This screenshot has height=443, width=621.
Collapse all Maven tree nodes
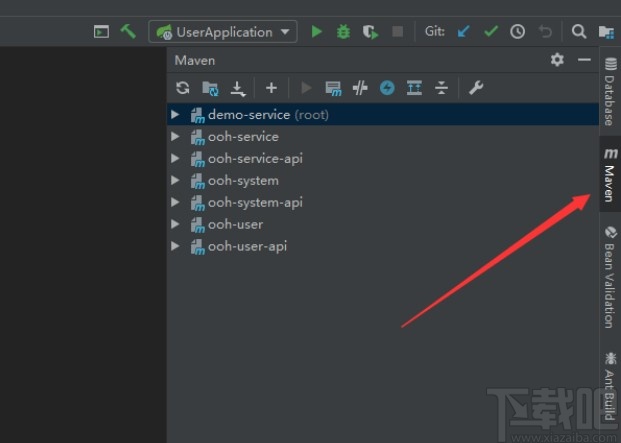point(441,87)
